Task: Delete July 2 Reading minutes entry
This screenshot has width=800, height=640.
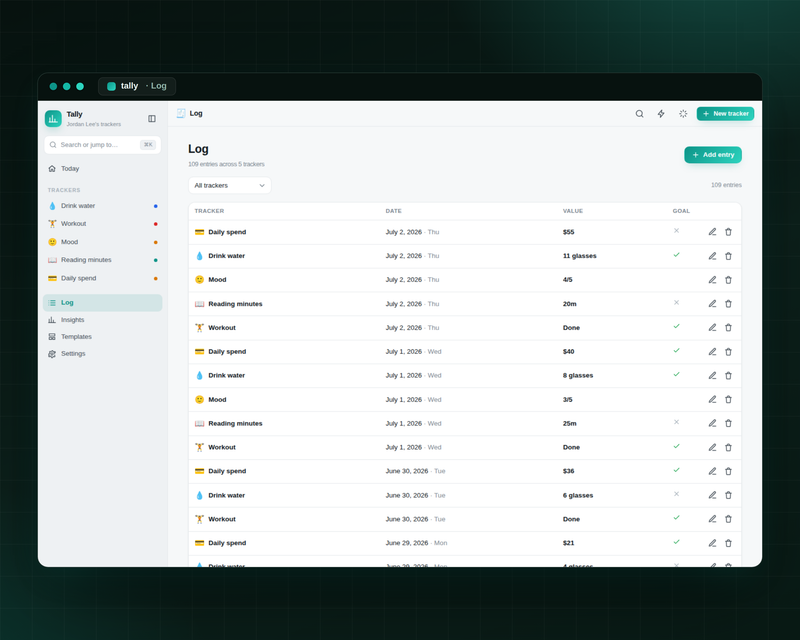Action: click(x=729, y=304)
